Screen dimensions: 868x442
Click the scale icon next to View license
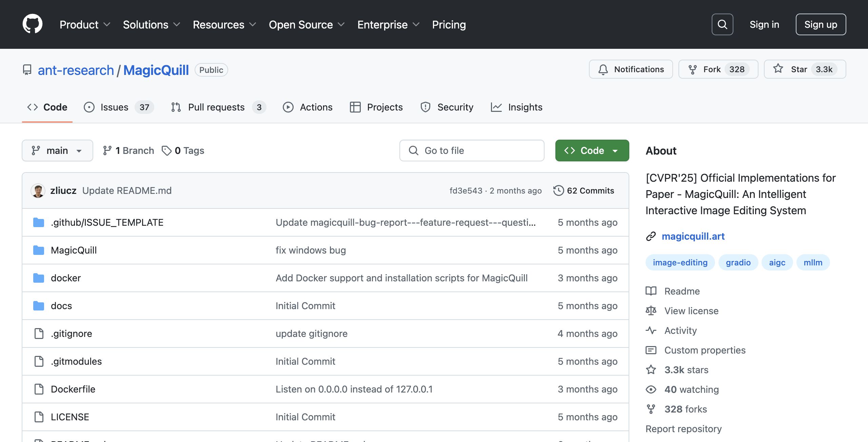(651, 311)
